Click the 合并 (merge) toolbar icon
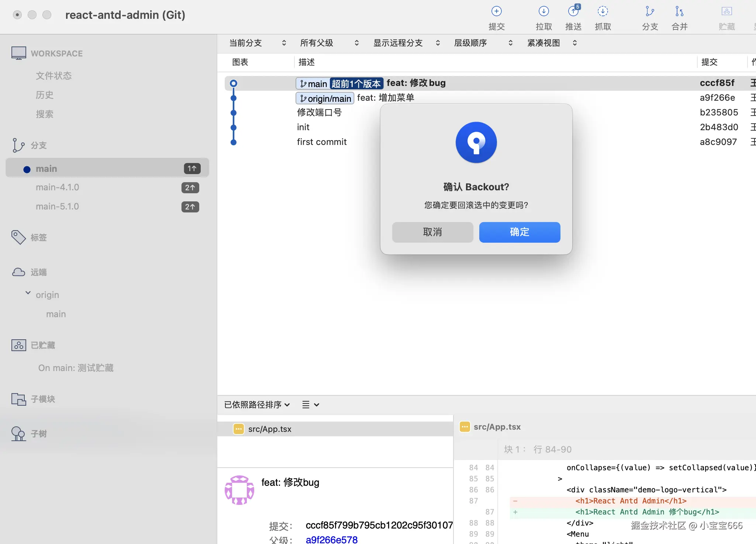This screenshot has height=544, width=756. [679, 17]
